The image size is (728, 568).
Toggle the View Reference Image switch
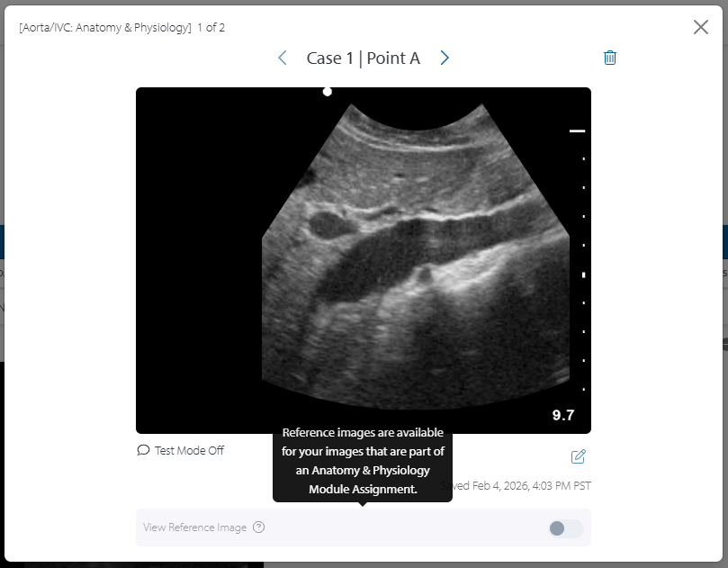[x=566, y=528]
